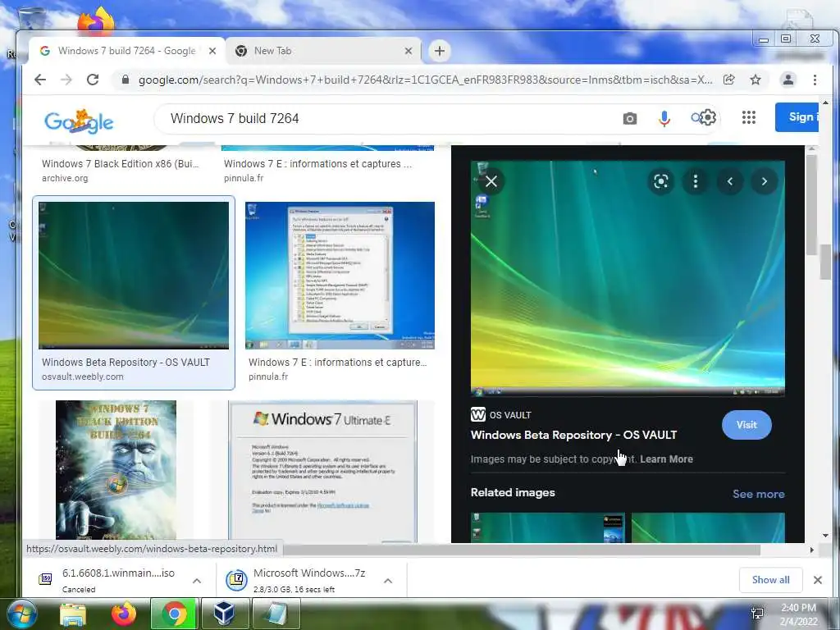Image resolution: width=840 pixels, height=630 pixels.
Task: Close the image preview panel
Action: tap(491, 181)
